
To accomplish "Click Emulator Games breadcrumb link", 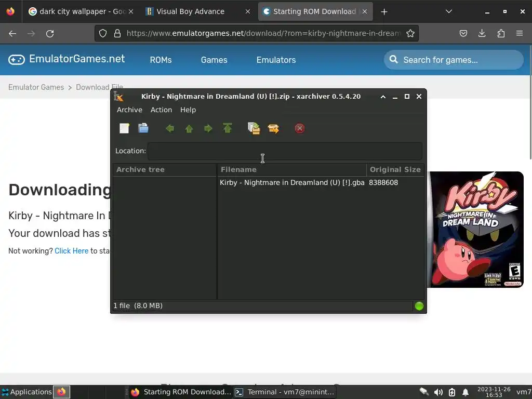I will [x=36, y=87].
